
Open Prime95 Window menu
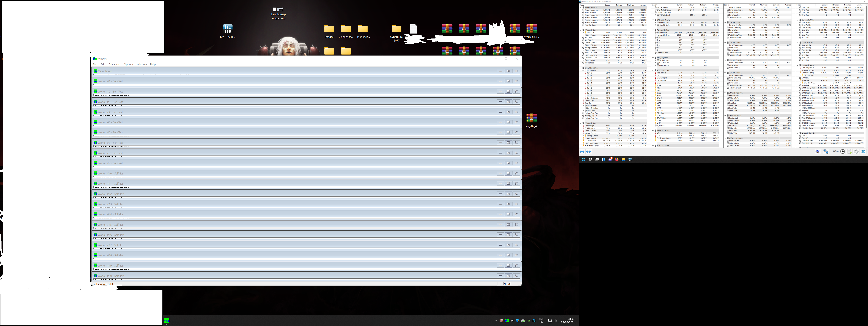pyautogui.click(x=142, y=64)
